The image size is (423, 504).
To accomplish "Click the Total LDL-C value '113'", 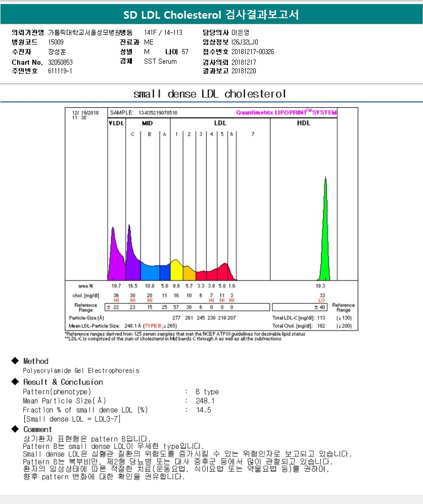I will tap(321, 318).
